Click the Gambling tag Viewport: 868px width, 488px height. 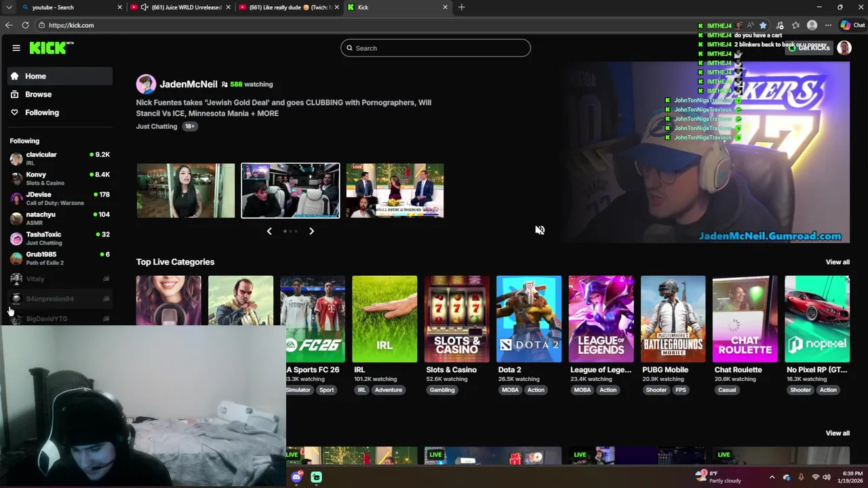click(442, 390)
